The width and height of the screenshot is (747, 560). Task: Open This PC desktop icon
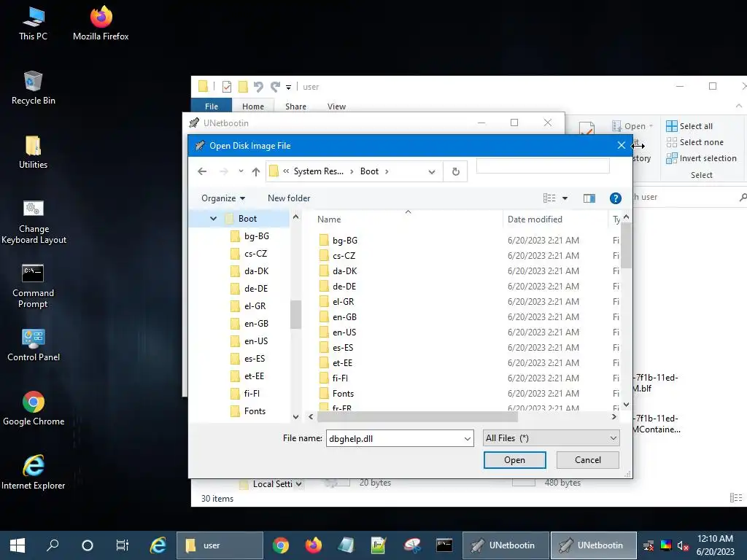coord(33,23)
